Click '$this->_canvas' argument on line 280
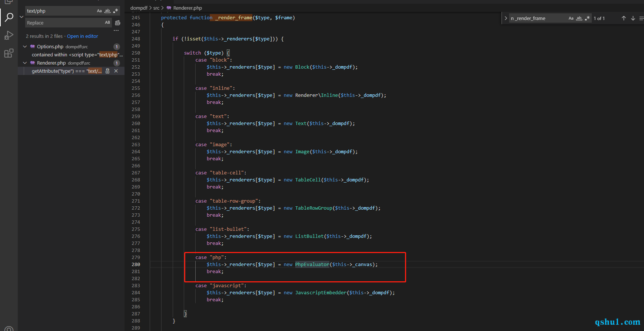The image size is (644, 331). pos(352,265)
